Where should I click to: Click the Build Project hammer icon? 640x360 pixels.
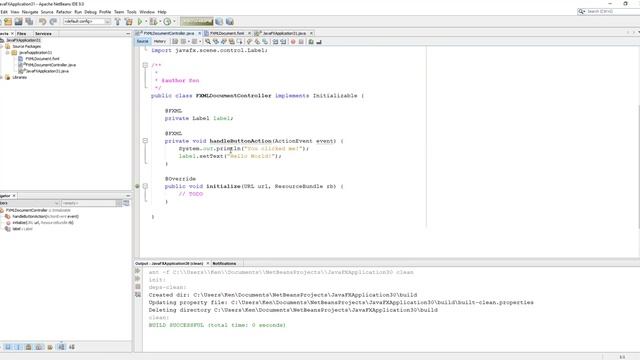coord(118,21)
